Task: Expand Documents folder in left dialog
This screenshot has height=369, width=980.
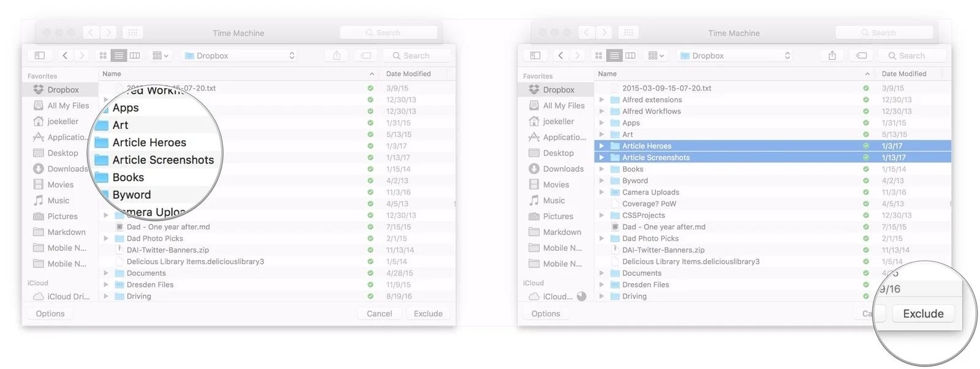Action: 106,273
